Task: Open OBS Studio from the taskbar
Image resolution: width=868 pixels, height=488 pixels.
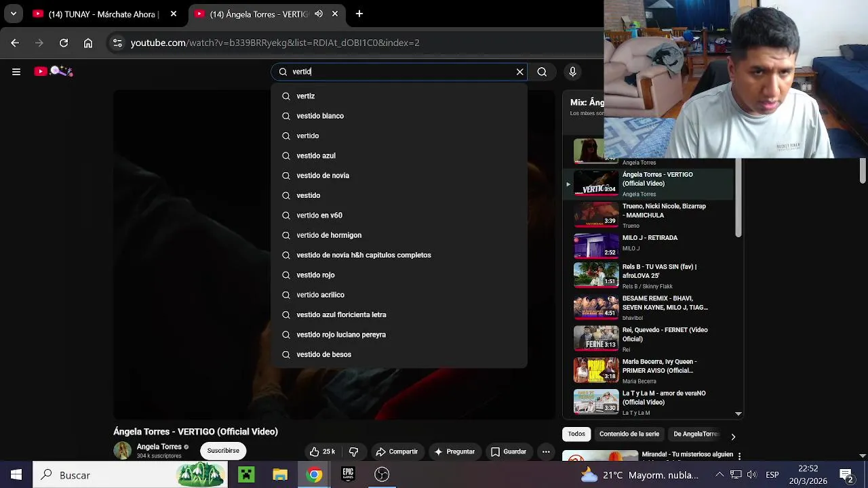Action: point(382,475)
